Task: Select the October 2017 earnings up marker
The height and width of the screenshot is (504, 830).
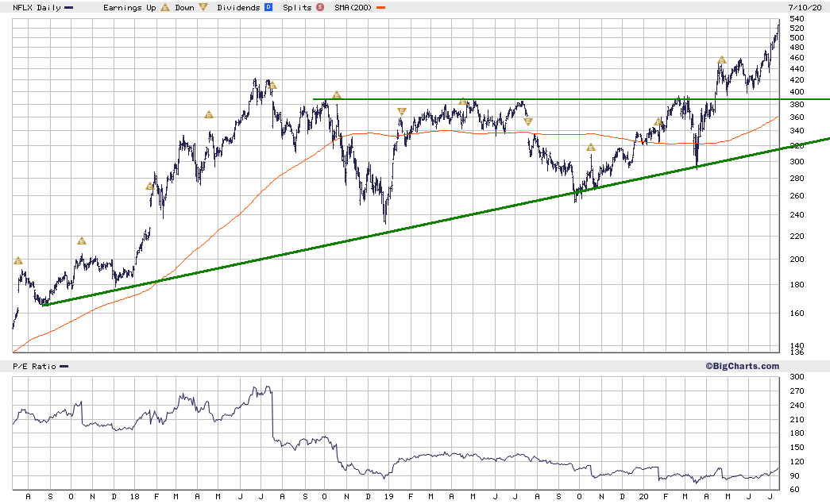Action: (x=82, y=240)
